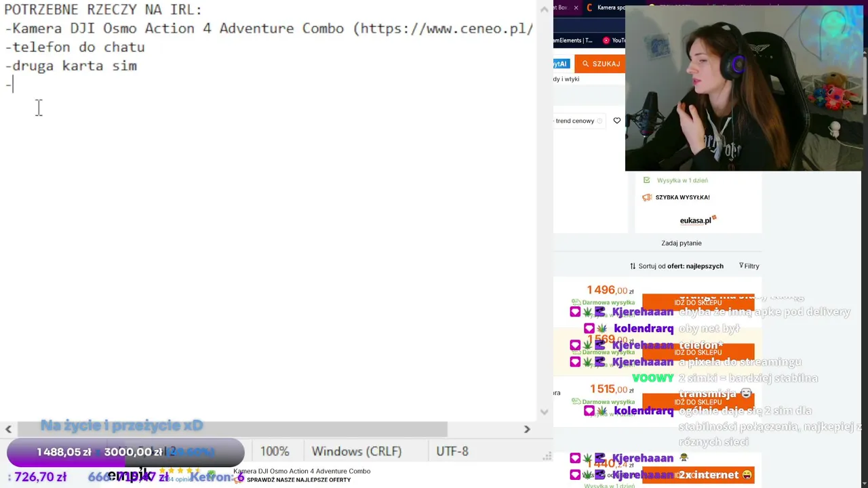Switch to the Ceneo 'Kamera spo' browser tab
The width and height of the screenshot is (868, 488).
[x=606, y=7]
